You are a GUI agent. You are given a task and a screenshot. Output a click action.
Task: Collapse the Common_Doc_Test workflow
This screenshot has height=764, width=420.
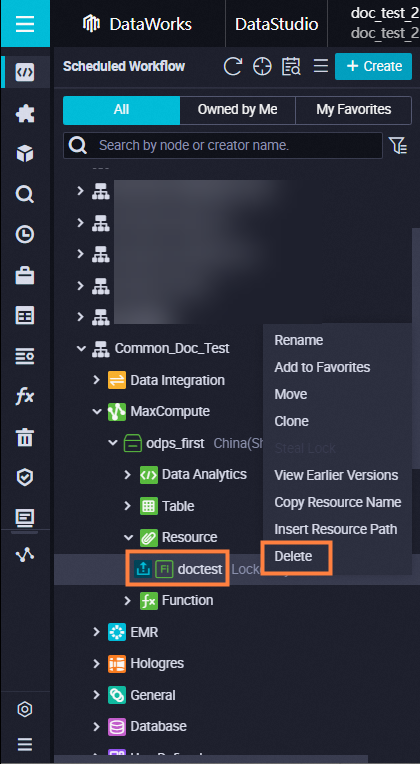pyautogui.click(x=80, y=348)
